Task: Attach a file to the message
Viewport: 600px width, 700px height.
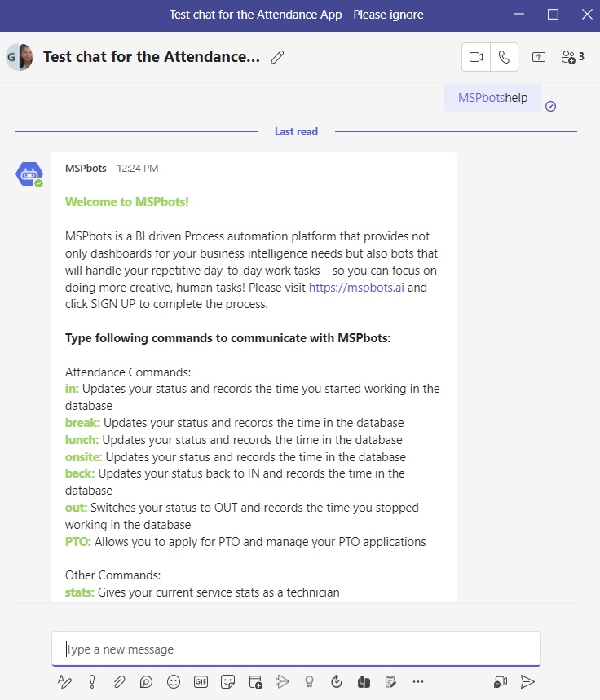Action: (x=119, y=681)
